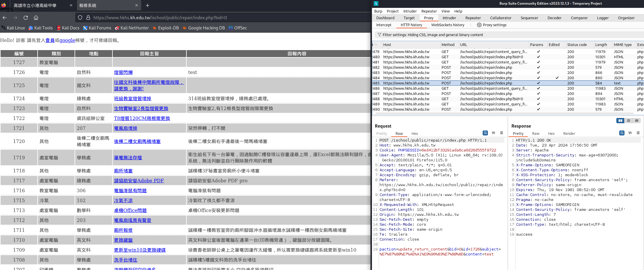This screenshot has width=644, height=270.
Task: Open the 請協助安裝Adobe PDF report link
Action: click(139, 181)
